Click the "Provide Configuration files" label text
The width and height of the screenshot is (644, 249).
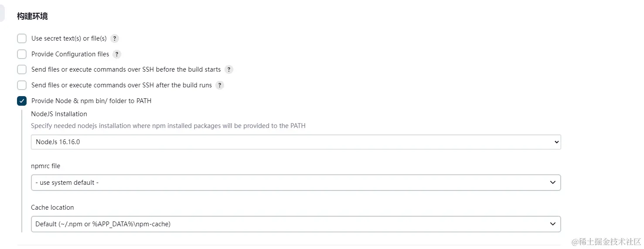(70, 54)
